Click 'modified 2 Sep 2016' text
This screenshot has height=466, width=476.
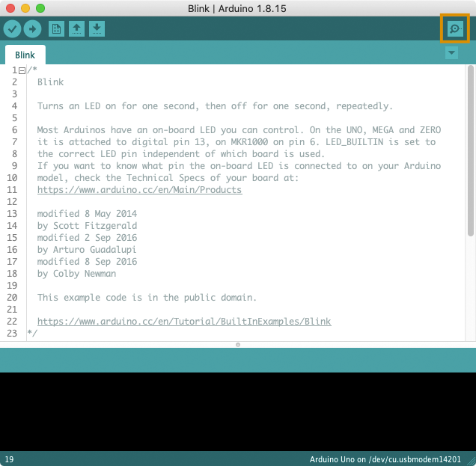[x=87, y=238]
